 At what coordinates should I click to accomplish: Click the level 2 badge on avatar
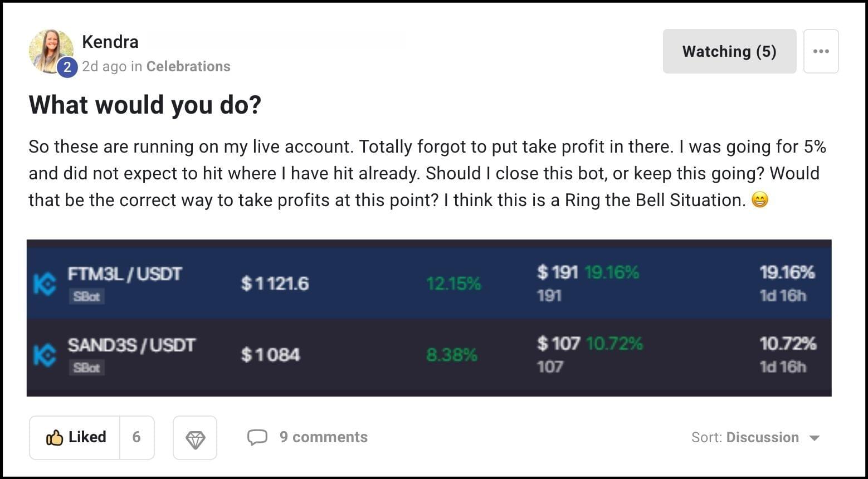point(67,67)
